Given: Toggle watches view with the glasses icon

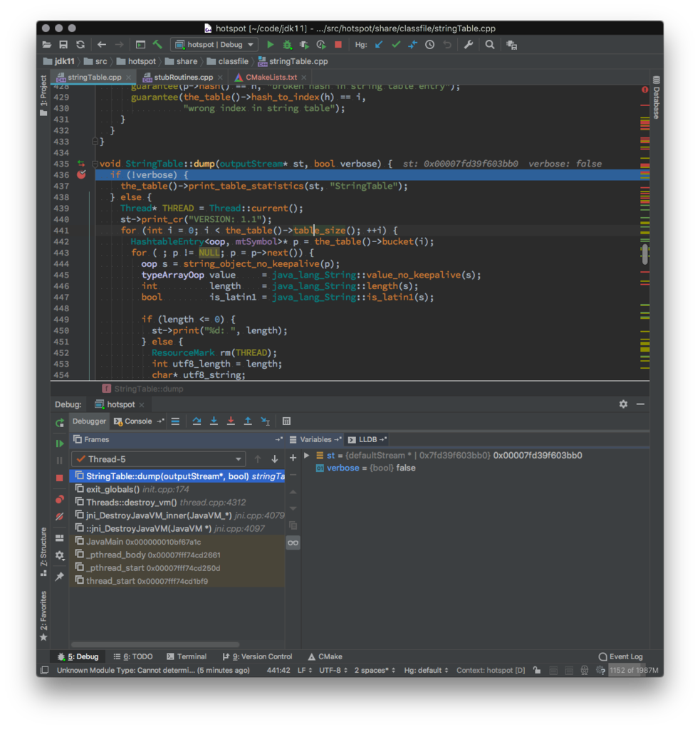Looking at the screenshot, I should pyautogui.click(x=293, y=542).
